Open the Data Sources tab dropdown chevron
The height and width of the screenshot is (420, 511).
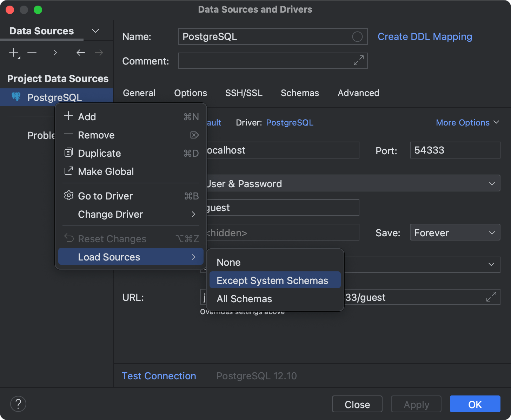[95, 31]
